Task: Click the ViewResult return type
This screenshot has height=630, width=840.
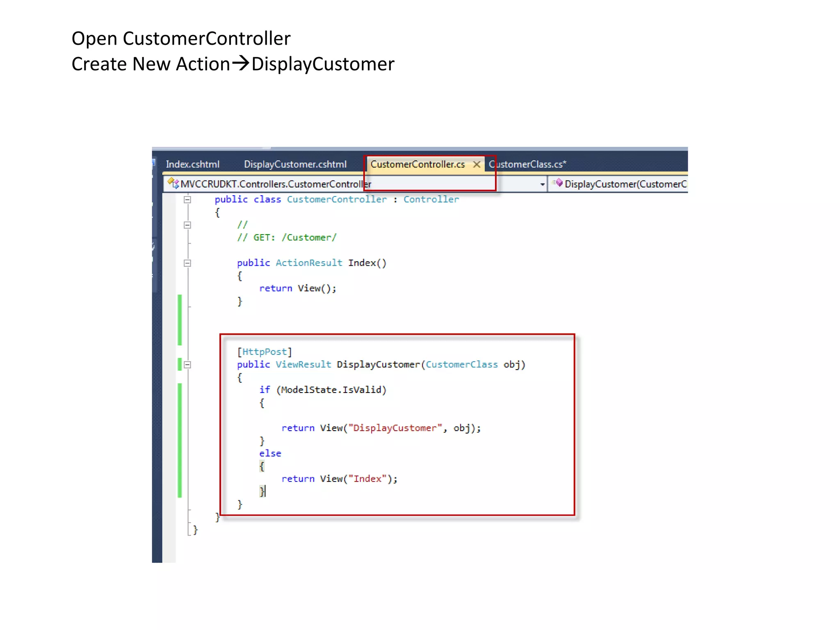Action: point(303,365)
